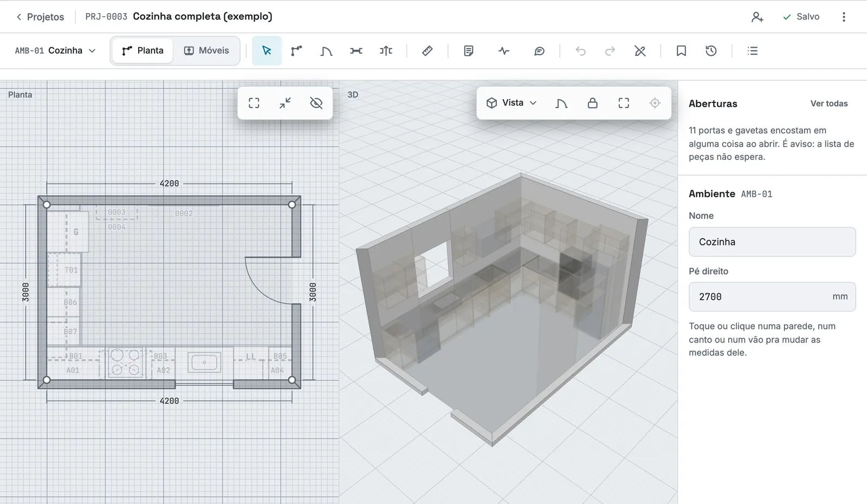Toggle door arcs in the 3D view toolbar

coord(561,103)
